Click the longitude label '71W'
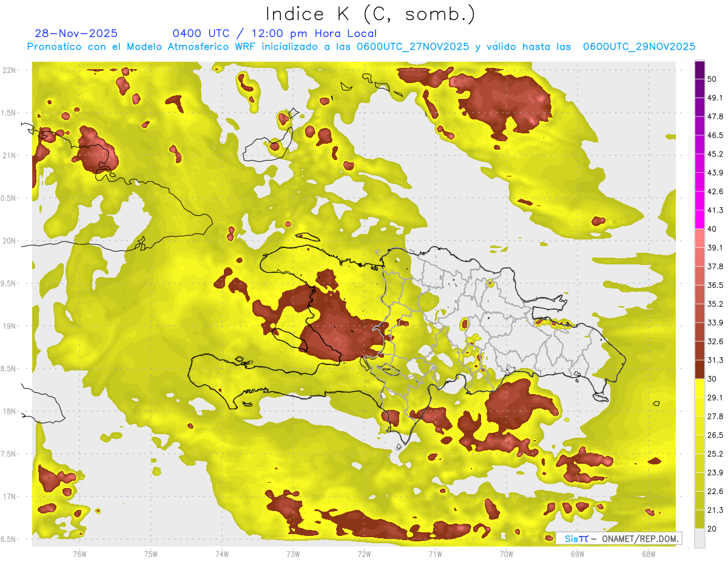This screenshot has height=562, width=728. point(435,554)
